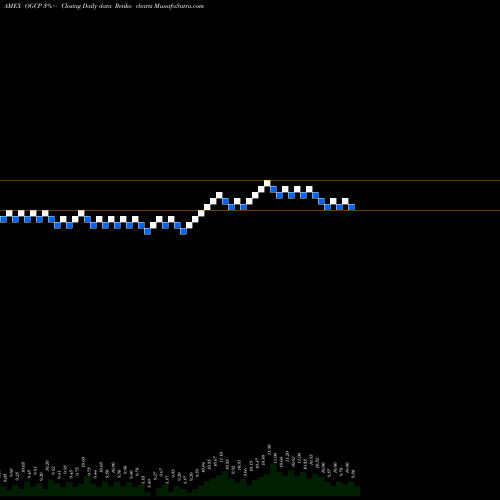
Task: Click the lower orange horizontal level line
Action: [x=250, y=210]
